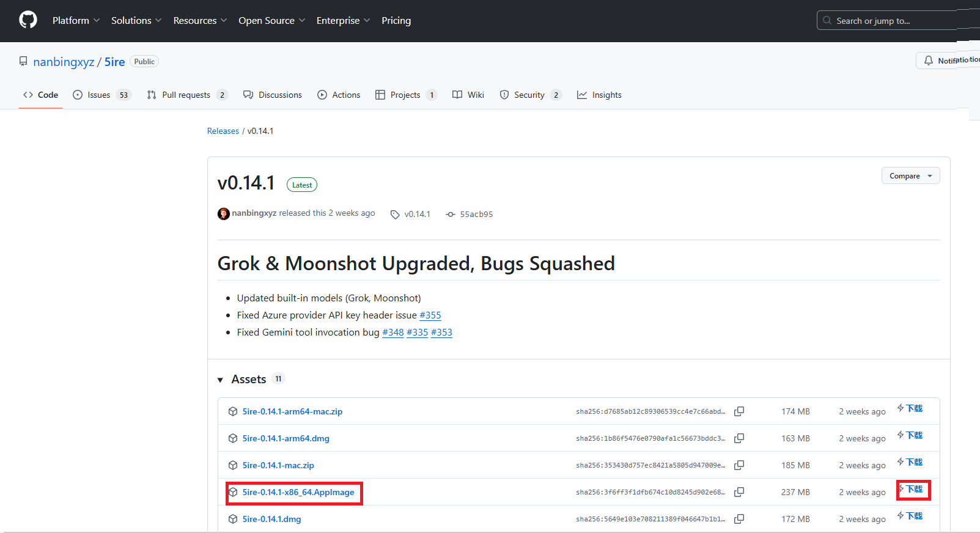Expand the Solutions menu
The image size is (980, 533).
[x=136, y=21]
